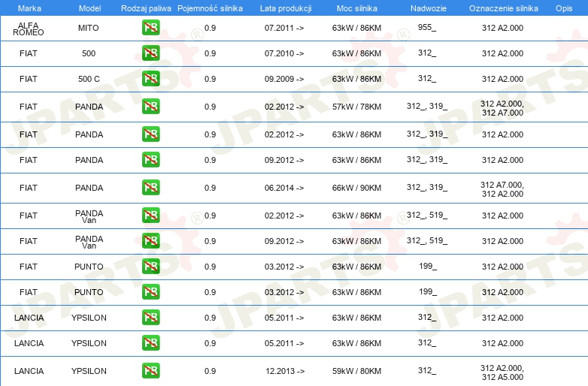Screen dimensions: 588x386
Task: Click "312_, 519_" in the PANDA Van 09.2012 row
Action: pyautogui.click(x=427, y=240)
